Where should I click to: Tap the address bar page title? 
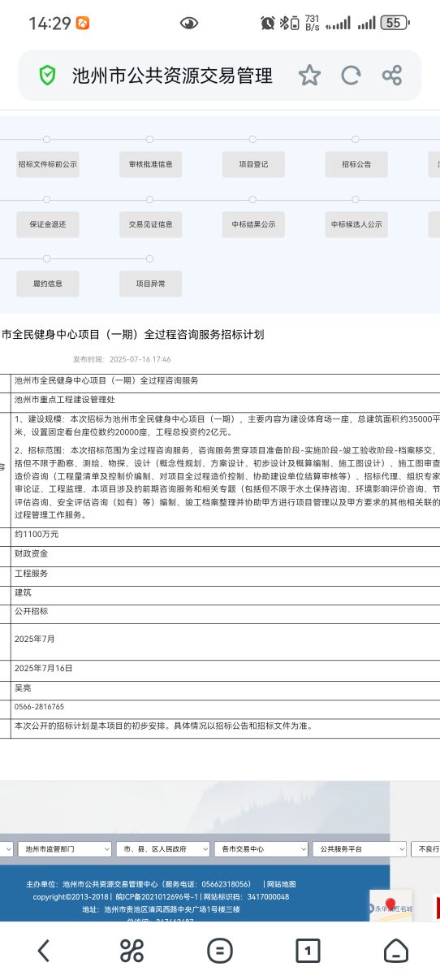[172, 76]
